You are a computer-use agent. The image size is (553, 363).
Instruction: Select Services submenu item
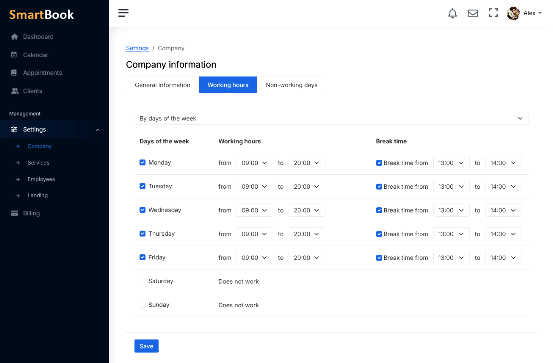point(38,163)
